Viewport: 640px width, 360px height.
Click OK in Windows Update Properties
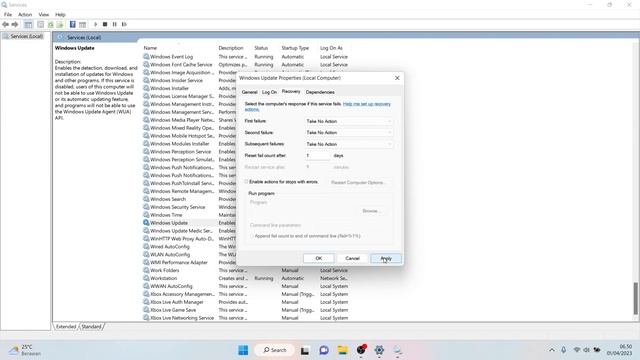click(319, 258)
